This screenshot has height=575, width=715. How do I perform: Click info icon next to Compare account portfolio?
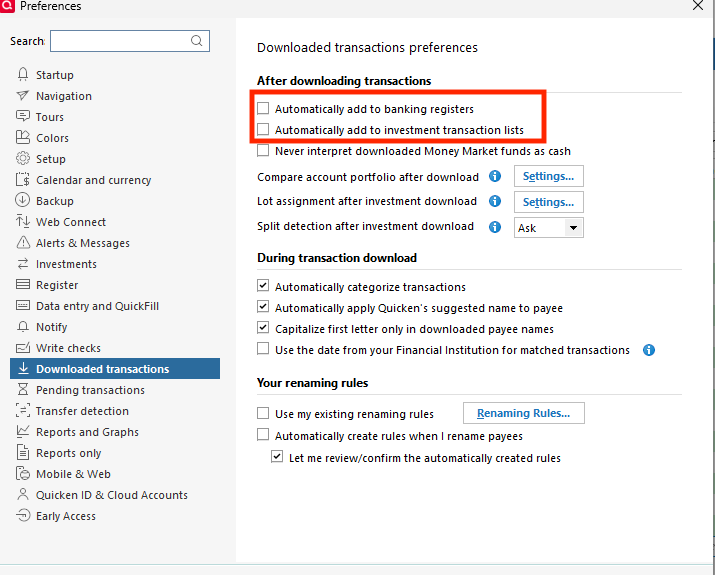coord(495,176)
